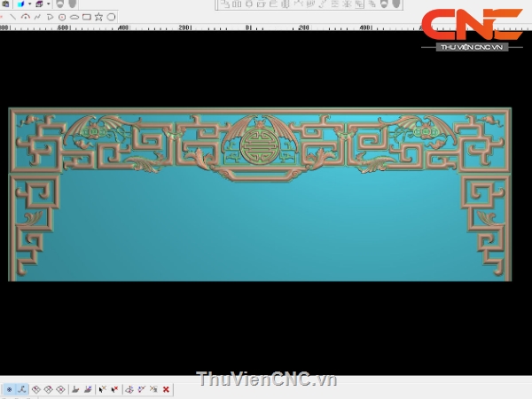Toggle the second highlighted snap button at bottom-left
The height and width of the screenshot is (399, 532).
(21, 389)
